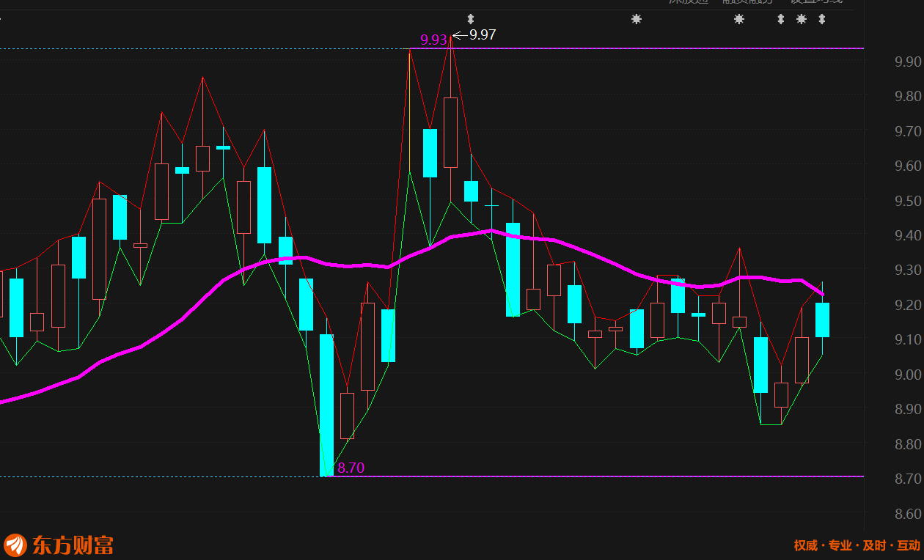Viewport: 924px width, 560px height.
Task: Click the 9.70 price axis label
Action: click(908, 131)
